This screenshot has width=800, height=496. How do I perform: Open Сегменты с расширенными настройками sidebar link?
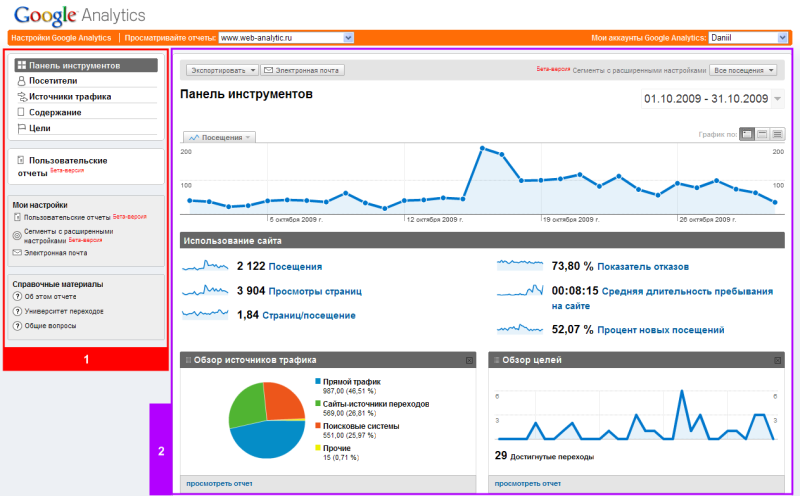point(68,236)
